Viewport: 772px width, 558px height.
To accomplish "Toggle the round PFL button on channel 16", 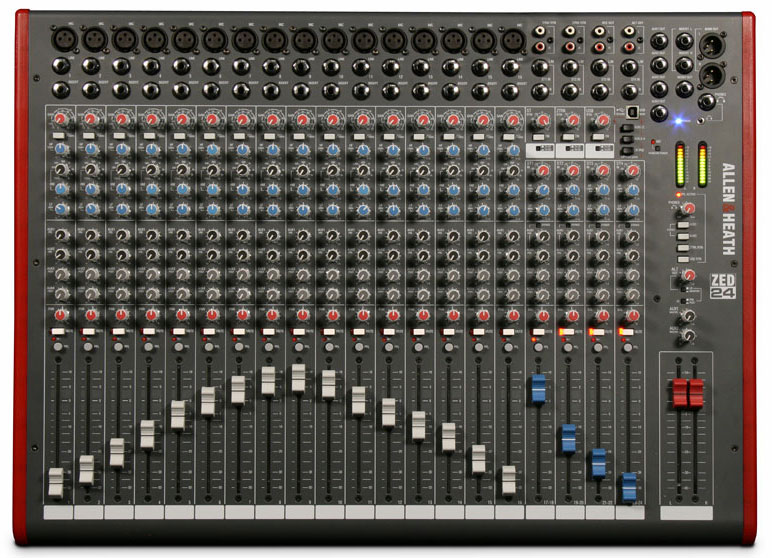I will pyautogui.click(x=508, y=347).
